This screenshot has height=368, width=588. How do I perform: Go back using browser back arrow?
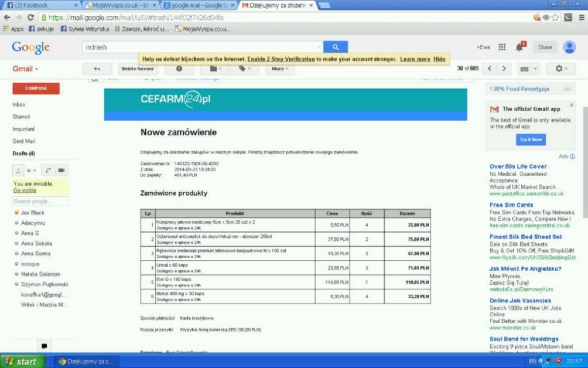coord(7,17)
